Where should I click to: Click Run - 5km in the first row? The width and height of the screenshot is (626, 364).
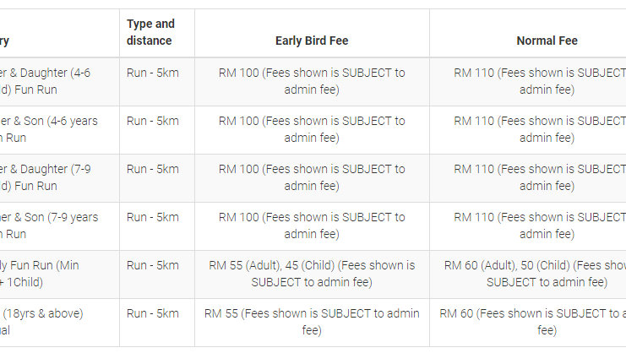click(153, 73)
